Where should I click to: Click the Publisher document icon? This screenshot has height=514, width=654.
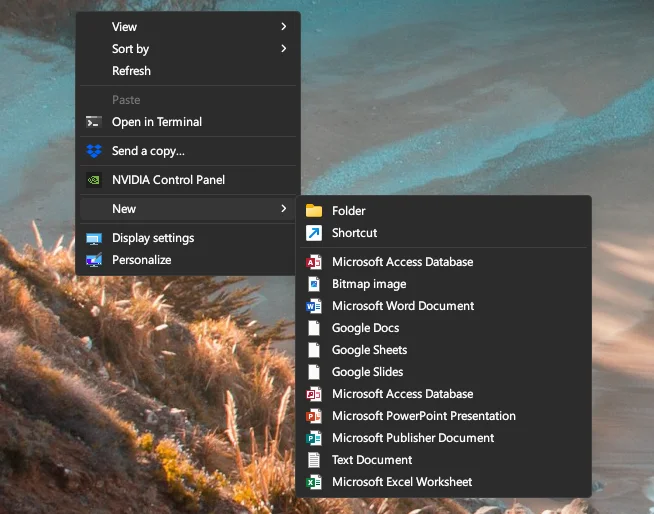coord(314,438)
